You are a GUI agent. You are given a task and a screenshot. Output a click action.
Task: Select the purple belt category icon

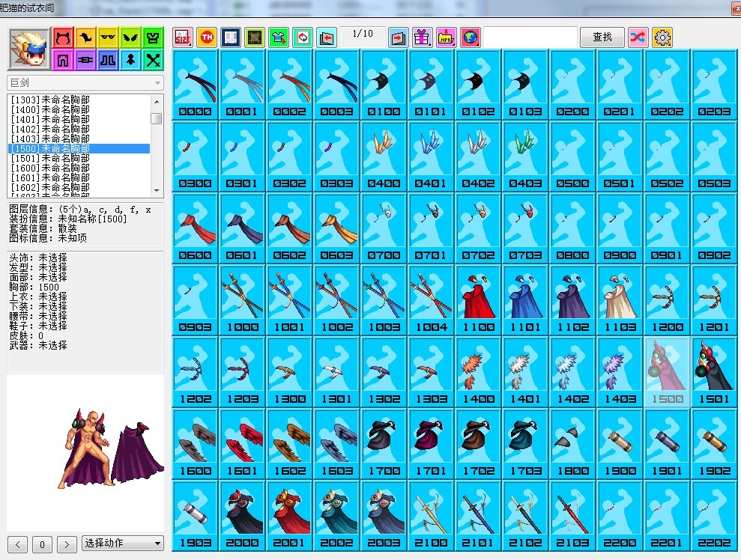pyautogui.click(x=85, y=60)
